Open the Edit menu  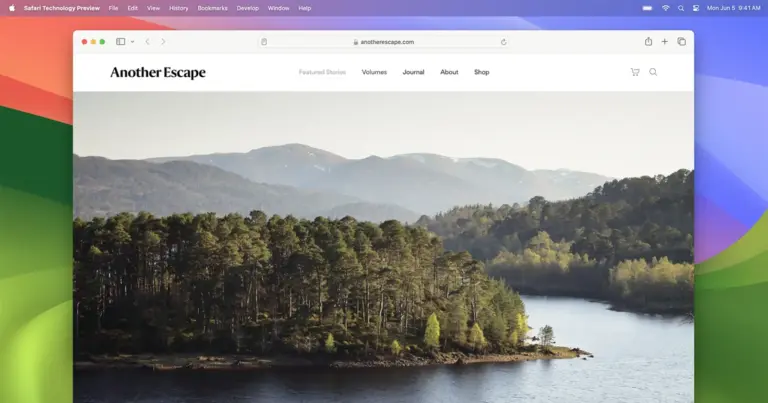point(132,8)
